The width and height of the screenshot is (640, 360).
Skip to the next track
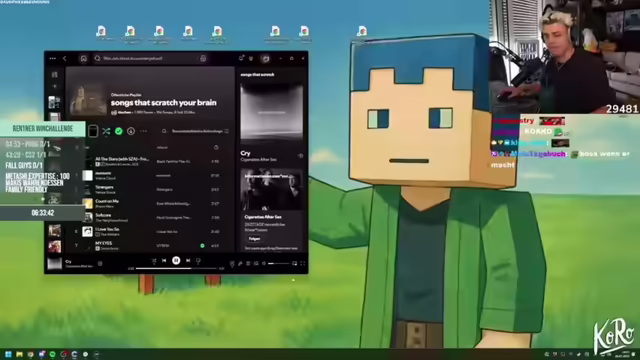tap(188, 260)
